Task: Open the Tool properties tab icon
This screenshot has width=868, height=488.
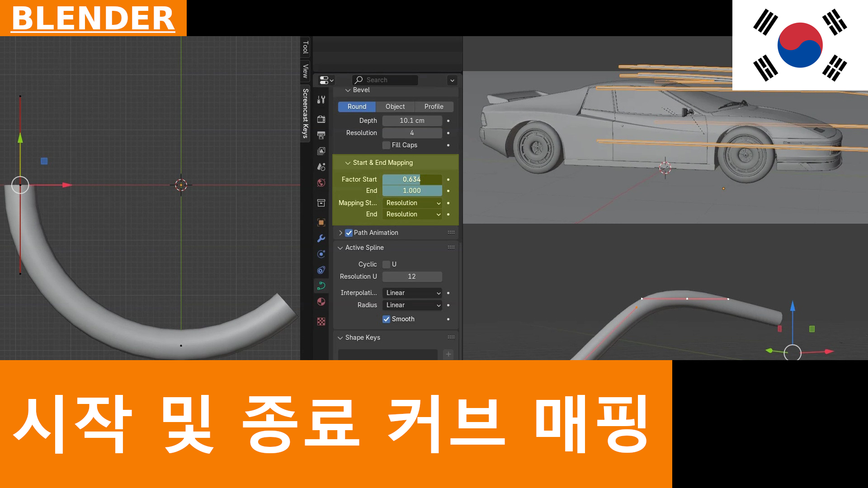Action: point(321,99)
